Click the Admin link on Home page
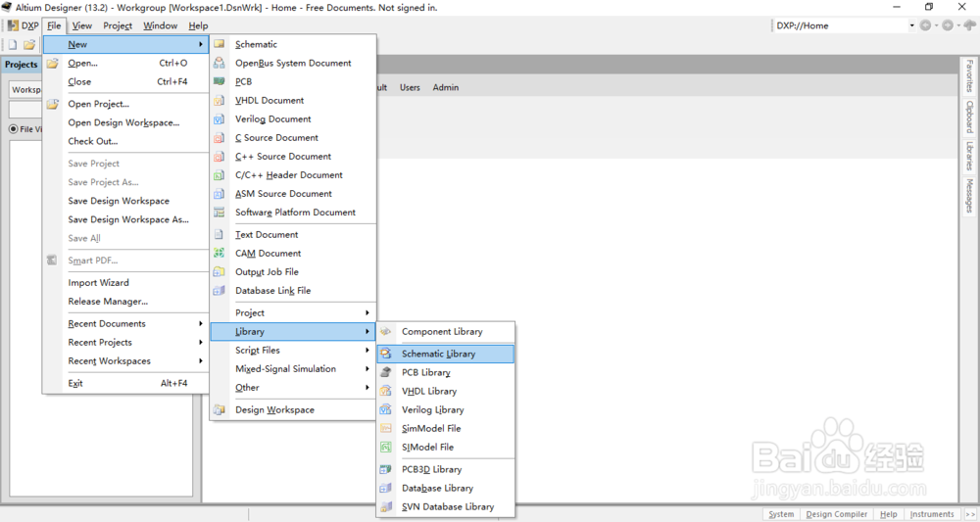Viewport: 980px width, 522px height. (x=446, y=87)
